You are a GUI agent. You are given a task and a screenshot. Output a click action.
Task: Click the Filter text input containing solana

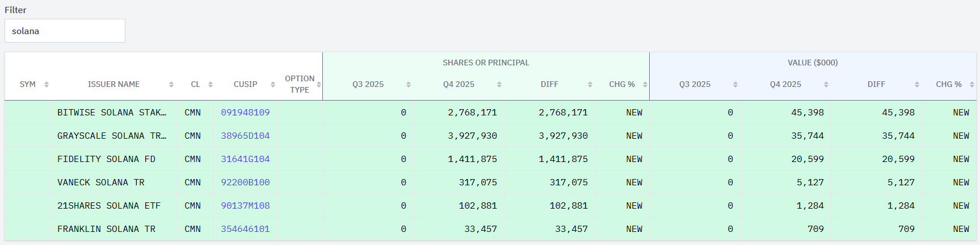click(65, 31)
